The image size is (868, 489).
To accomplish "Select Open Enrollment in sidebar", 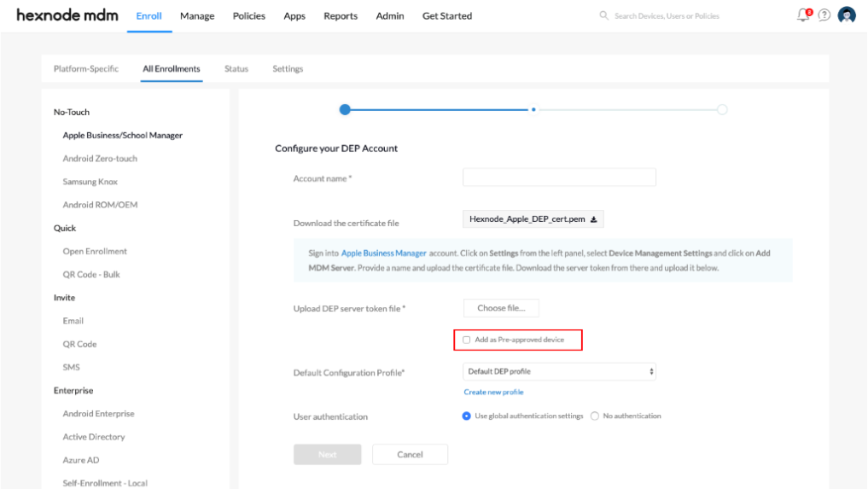I will point(95,252).
